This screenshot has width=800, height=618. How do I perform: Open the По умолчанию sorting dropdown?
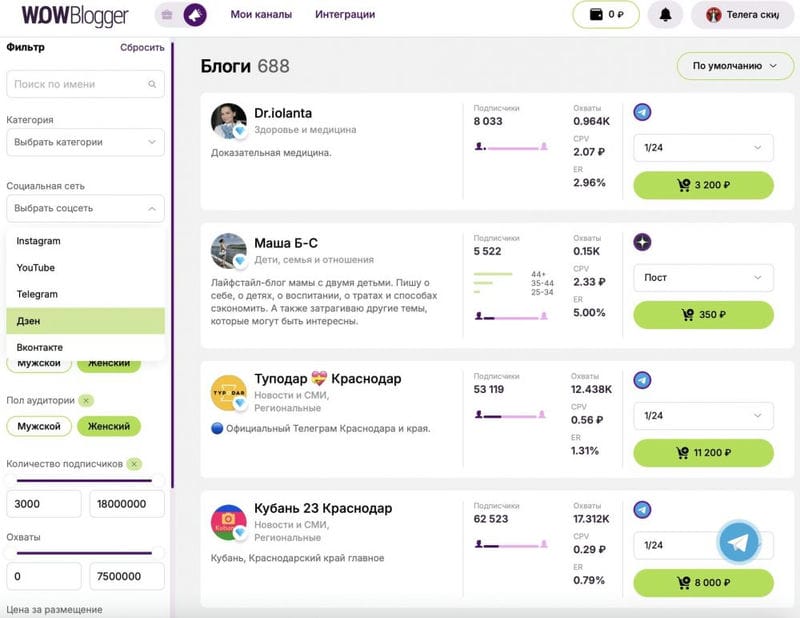tap(735, 66)
